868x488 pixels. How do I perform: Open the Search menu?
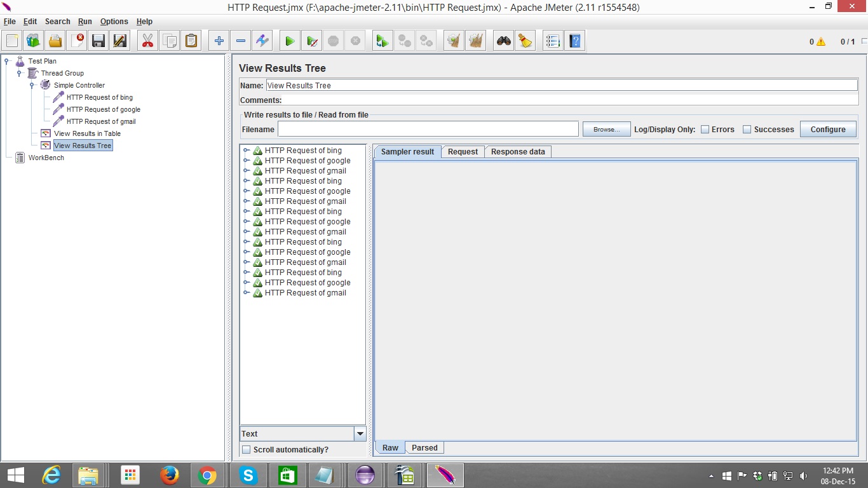[x=58, y=22]
